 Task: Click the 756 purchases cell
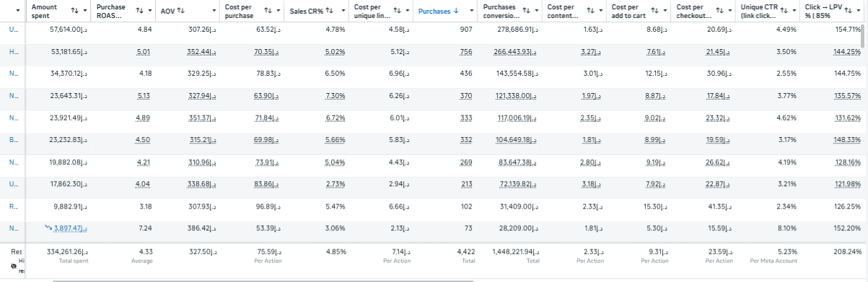tap(467, 52)
